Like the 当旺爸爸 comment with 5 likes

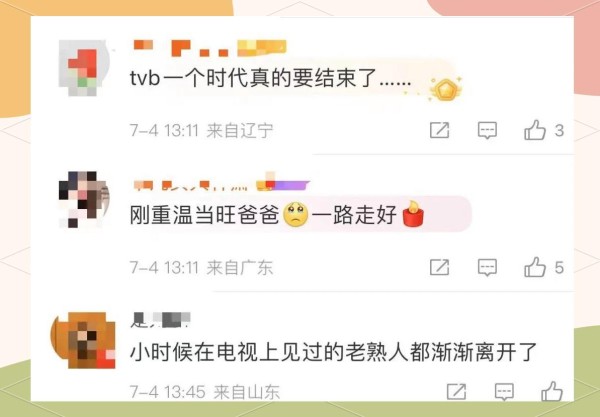click(535, 267)
